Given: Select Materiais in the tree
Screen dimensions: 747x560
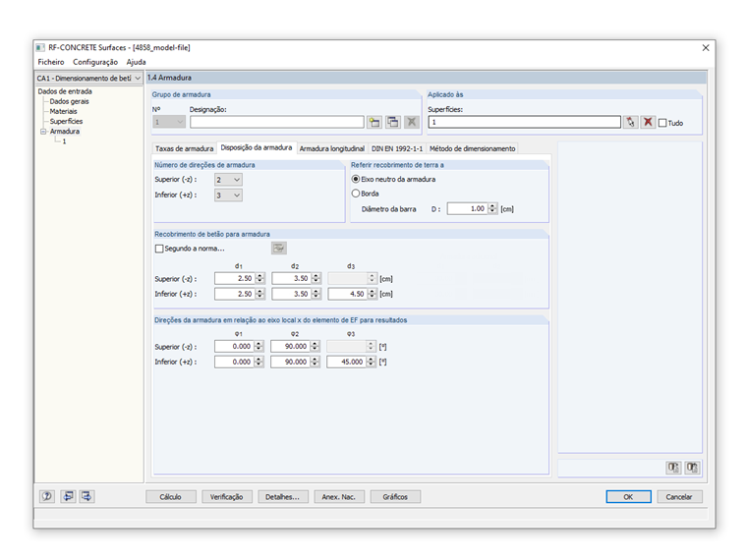Looking at the screenshot, I should click(x=63, y=111).
